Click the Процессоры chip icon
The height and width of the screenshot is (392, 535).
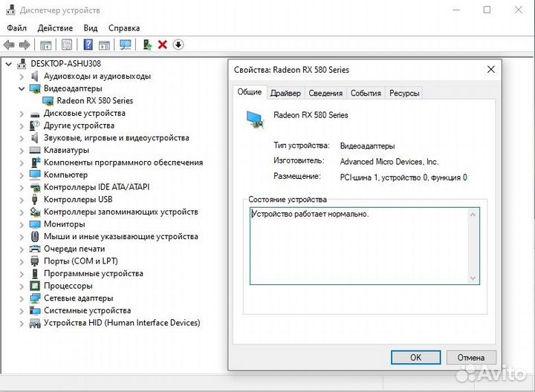coord(35,286)
